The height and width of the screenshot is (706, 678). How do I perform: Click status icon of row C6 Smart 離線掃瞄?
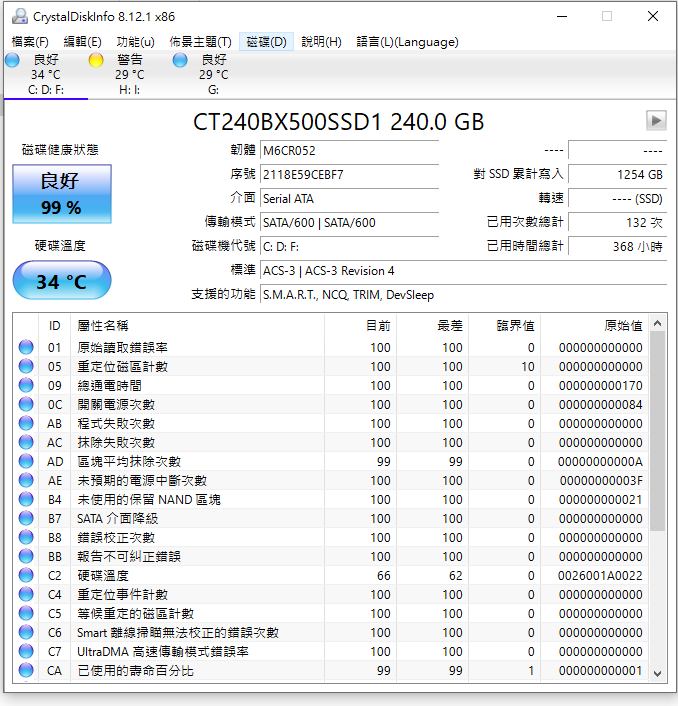tap(26, 633)
